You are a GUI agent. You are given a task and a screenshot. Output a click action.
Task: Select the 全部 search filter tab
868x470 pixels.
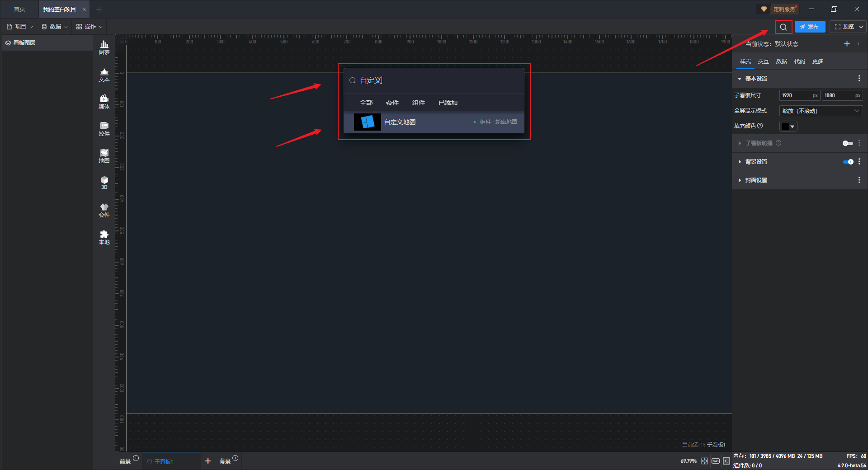[x=366, y=103]
